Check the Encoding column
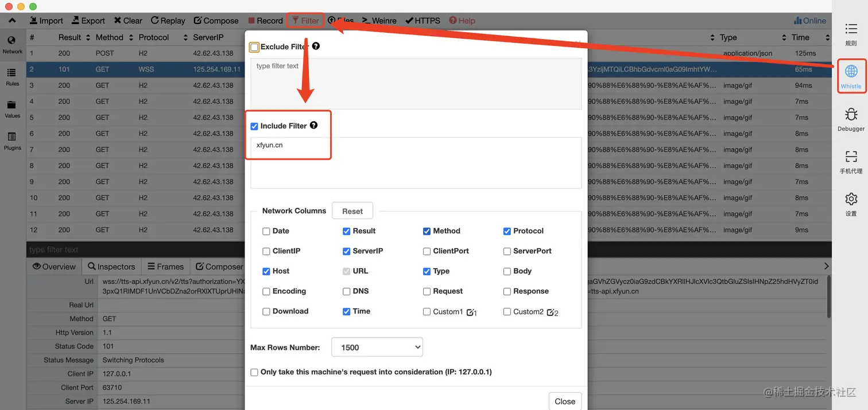 tap(266, 292)
